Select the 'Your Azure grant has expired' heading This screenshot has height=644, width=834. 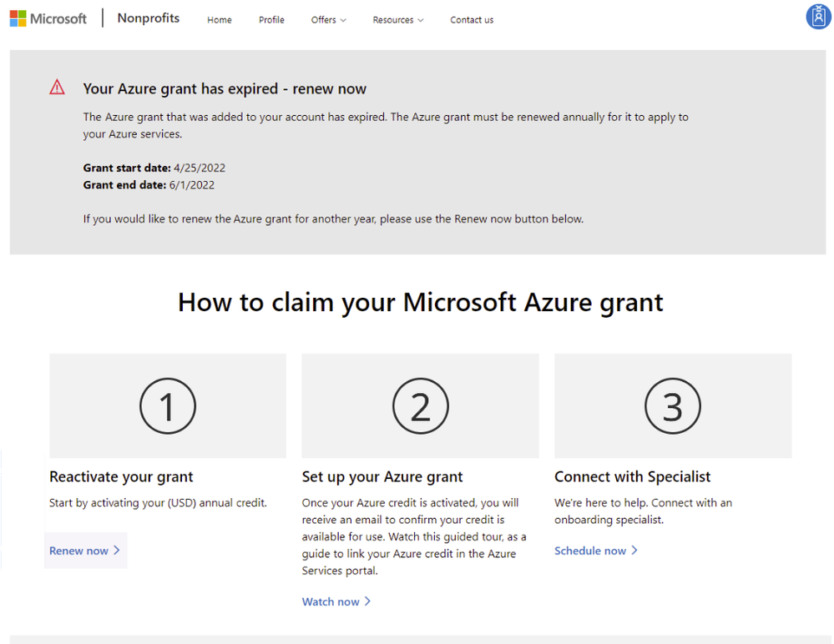tap(225, 88)
